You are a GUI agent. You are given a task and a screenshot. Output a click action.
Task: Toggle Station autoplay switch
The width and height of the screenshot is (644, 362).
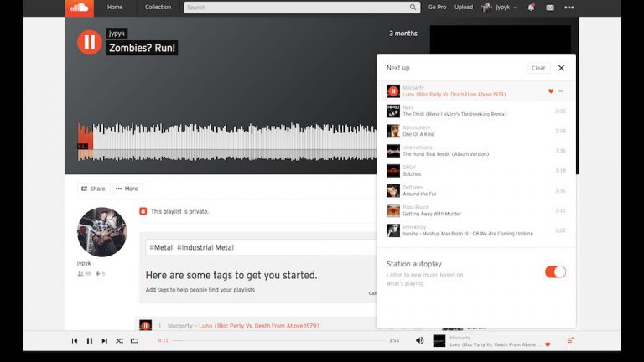coord(555,271)
